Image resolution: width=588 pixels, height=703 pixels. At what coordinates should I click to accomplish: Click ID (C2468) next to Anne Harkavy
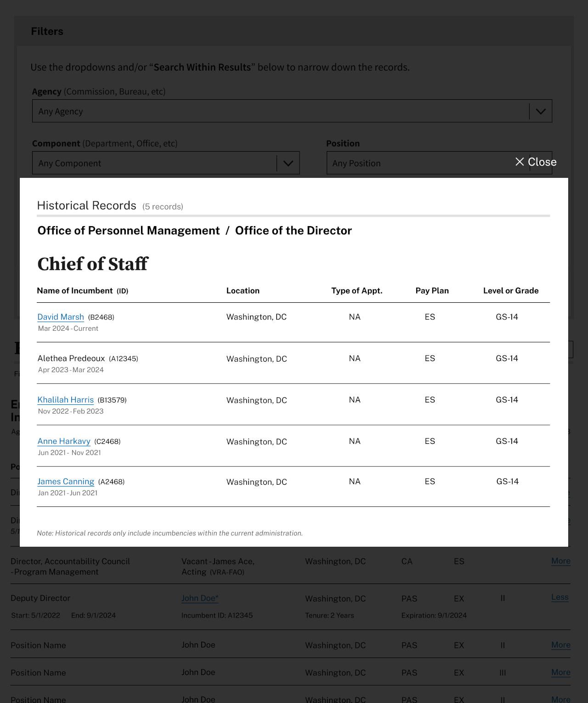tap(107, 442)
